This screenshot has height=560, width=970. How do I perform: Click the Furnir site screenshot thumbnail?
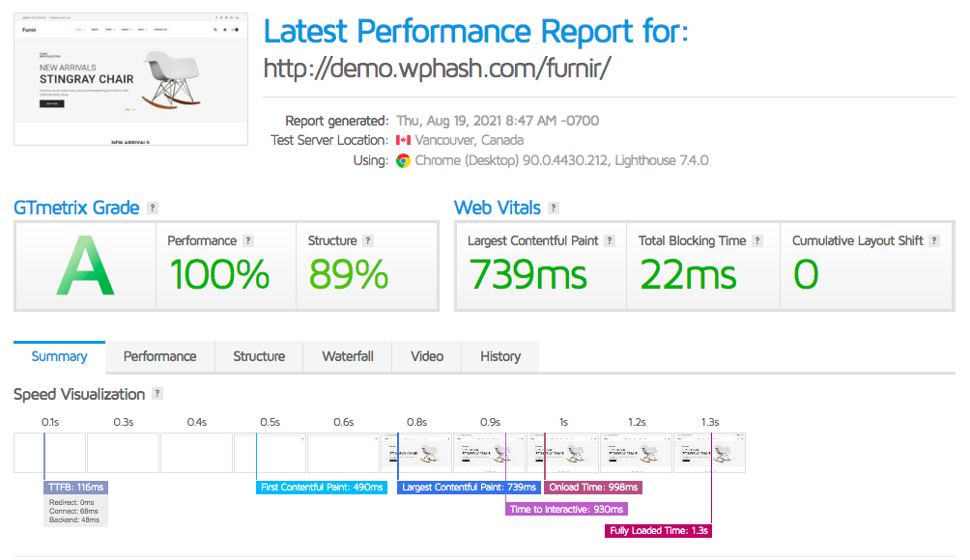(x=130, y=79)
